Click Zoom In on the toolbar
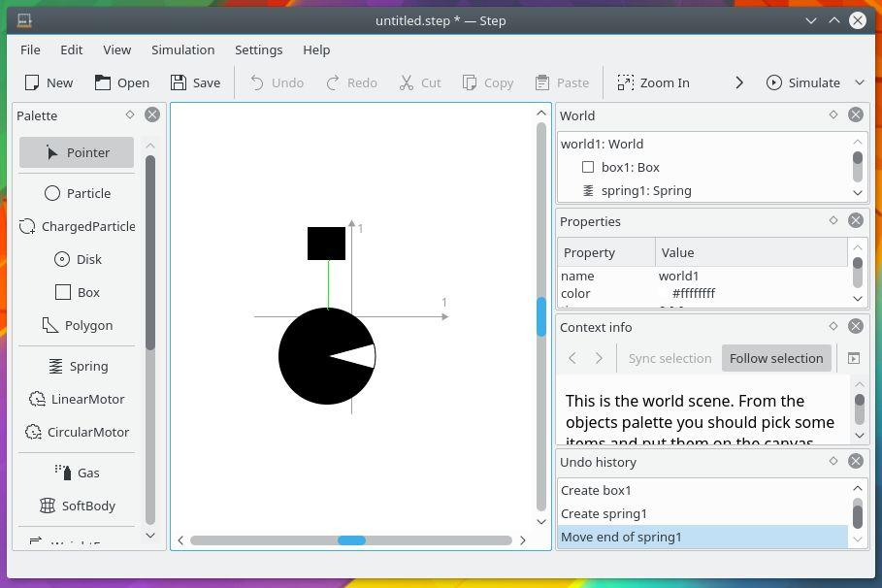Screen dimensions: 882x588 (x=653, y=82)
